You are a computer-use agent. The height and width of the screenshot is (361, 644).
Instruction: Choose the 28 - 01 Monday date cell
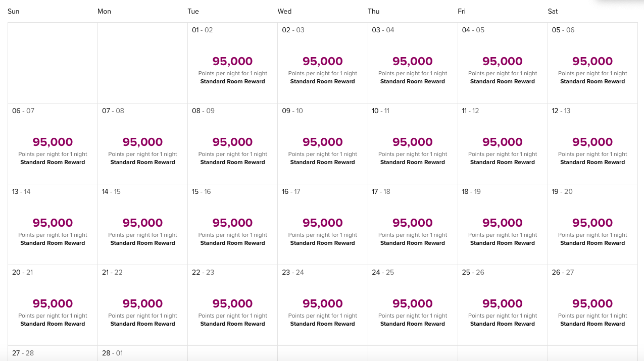click(142, 353)
